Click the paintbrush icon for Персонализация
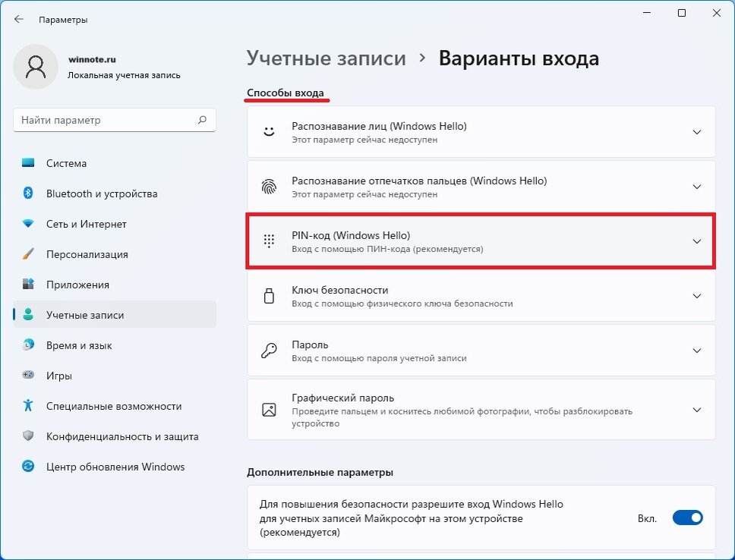This screenshot has width=735, height=560. tap(28, 254)
